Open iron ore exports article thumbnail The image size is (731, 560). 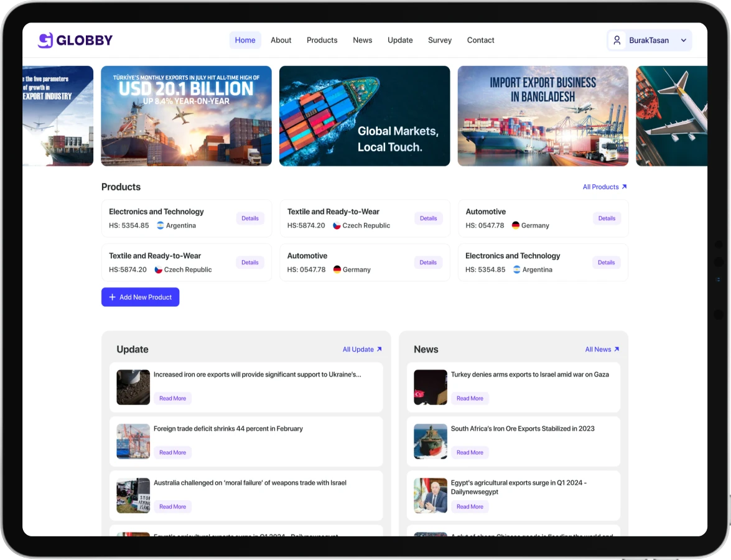click(x=133, y=387)
